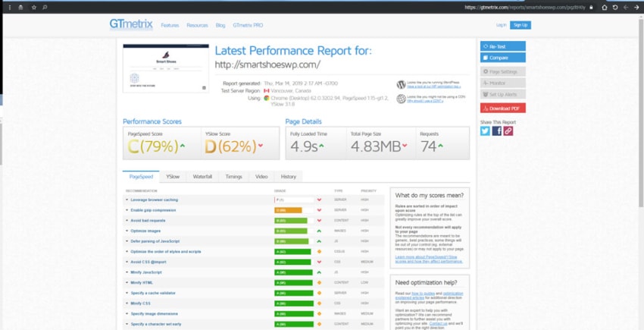Open the Features menu link
Image resolution: width=644 pixels, height=330 pixels.
click(x=170, y=25)
